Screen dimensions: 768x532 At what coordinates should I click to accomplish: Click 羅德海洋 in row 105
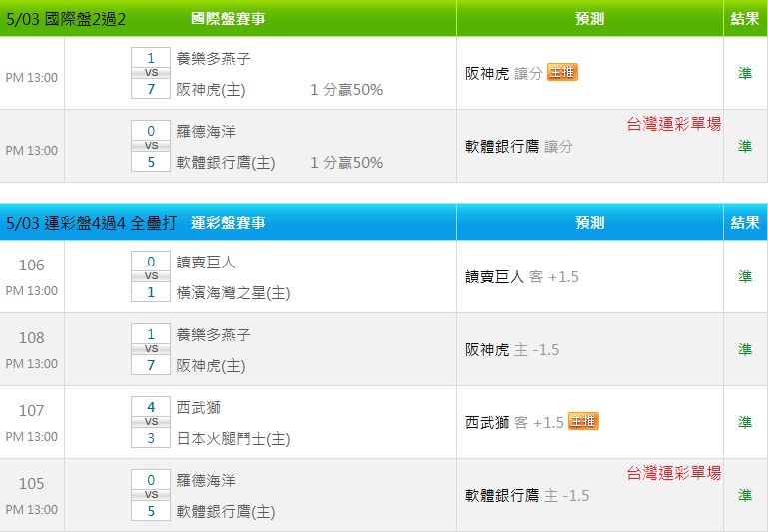(x=206, y=481)
